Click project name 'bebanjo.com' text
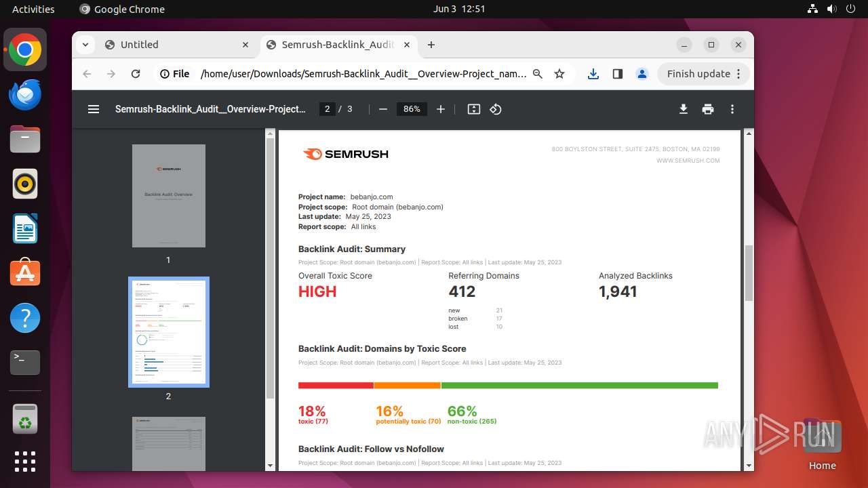 point(372,197)
